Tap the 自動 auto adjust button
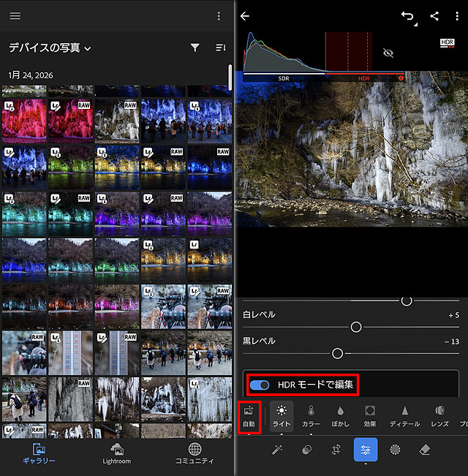 (x=249, y=416)
